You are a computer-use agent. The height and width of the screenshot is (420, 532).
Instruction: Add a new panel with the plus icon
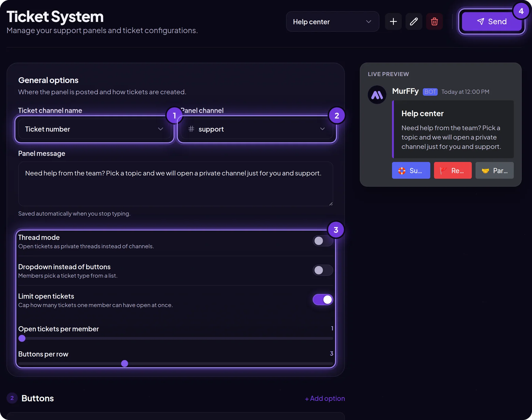393,22
